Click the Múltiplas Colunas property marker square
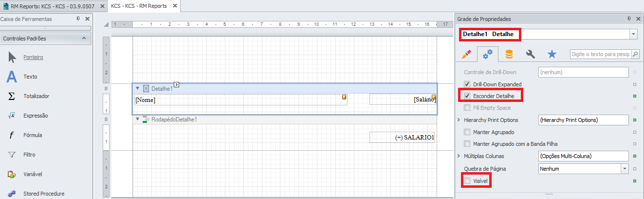Viewport: 644px width, 199px height. point(635,156)
